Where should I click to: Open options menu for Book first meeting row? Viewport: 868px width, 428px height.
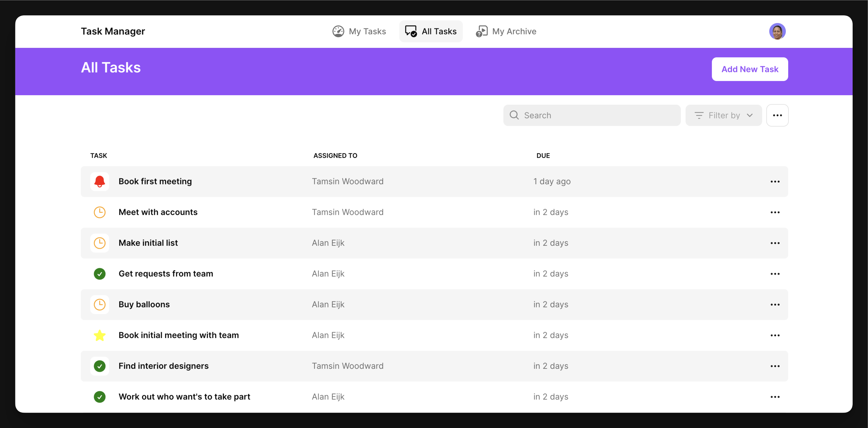[x=775, y=182]
